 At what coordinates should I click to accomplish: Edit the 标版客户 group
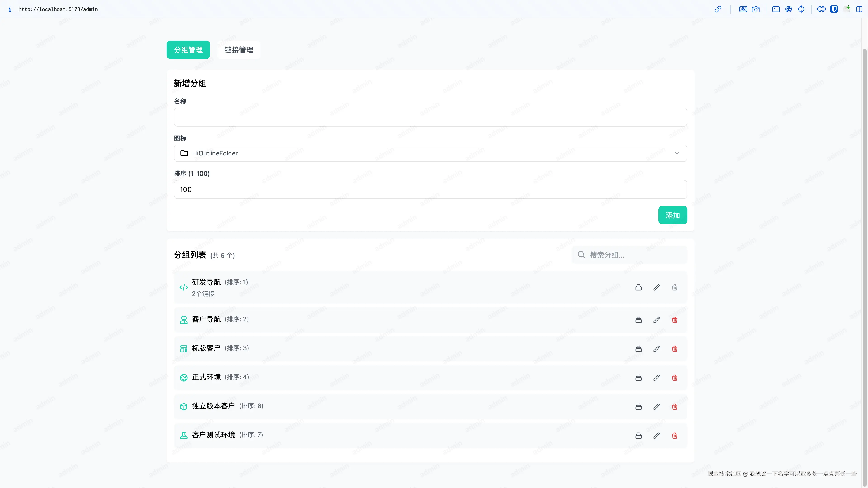click(x=656, y=349)
